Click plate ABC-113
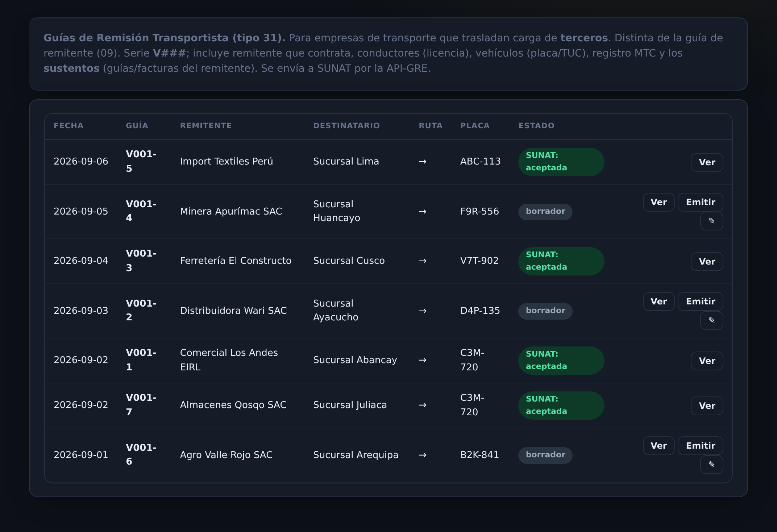777x532 pixels. [x=480, y=162]
